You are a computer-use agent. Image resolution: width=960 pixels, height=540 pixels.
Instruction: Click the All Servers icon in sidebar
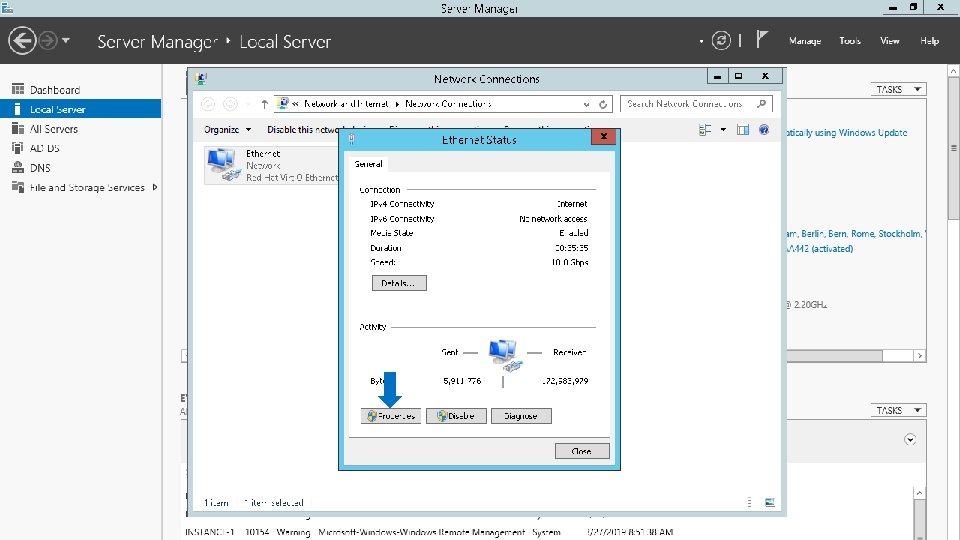pos(18,129)
